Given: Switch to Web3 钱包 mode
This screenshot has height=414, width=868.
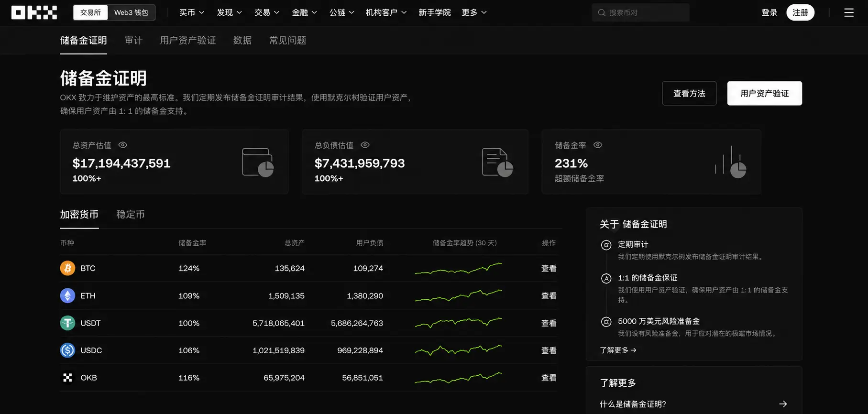Looking at the screenshot, I should (131, 12).
